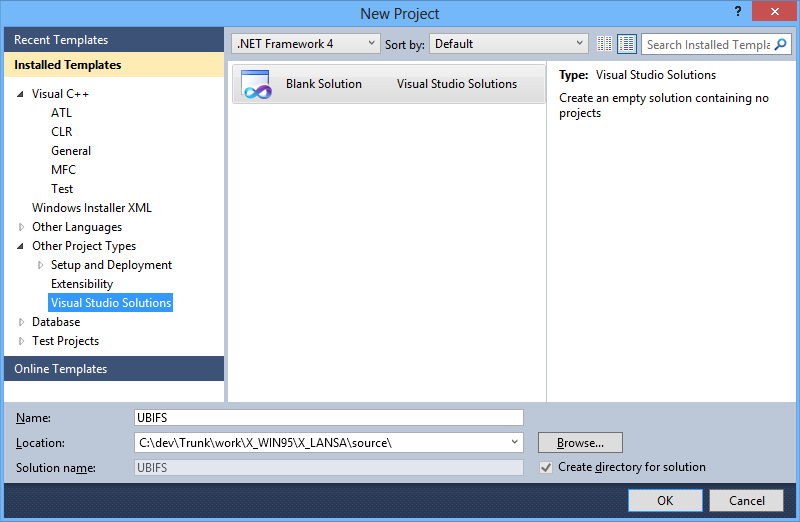Collapse the Visual C++ tree node
800x522 pixels.
[20, 94]
